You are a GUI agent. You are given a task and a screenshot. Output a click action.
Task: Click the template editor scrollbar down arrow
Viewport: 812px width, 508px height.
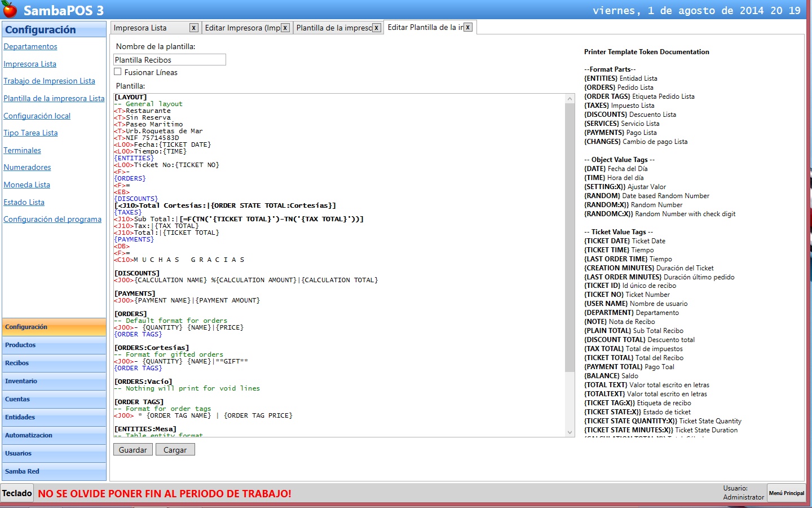pos(570,432)
